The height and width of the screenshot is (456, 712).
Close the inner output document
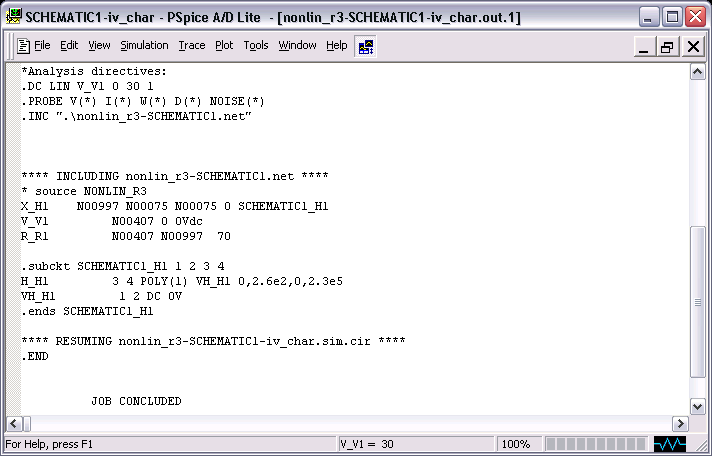[x=693, y=46]
